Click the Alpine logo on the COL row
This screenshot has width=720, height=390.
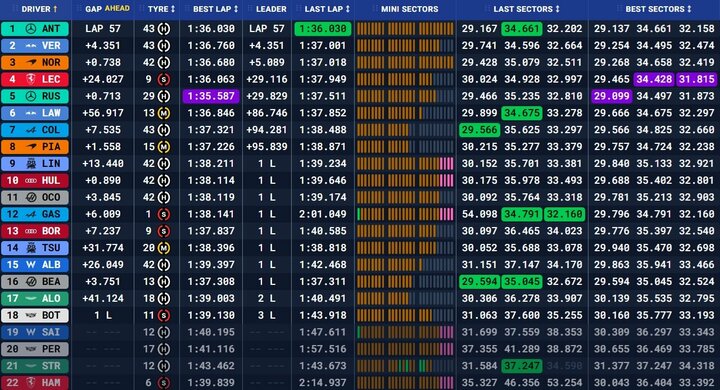(31, 130)
